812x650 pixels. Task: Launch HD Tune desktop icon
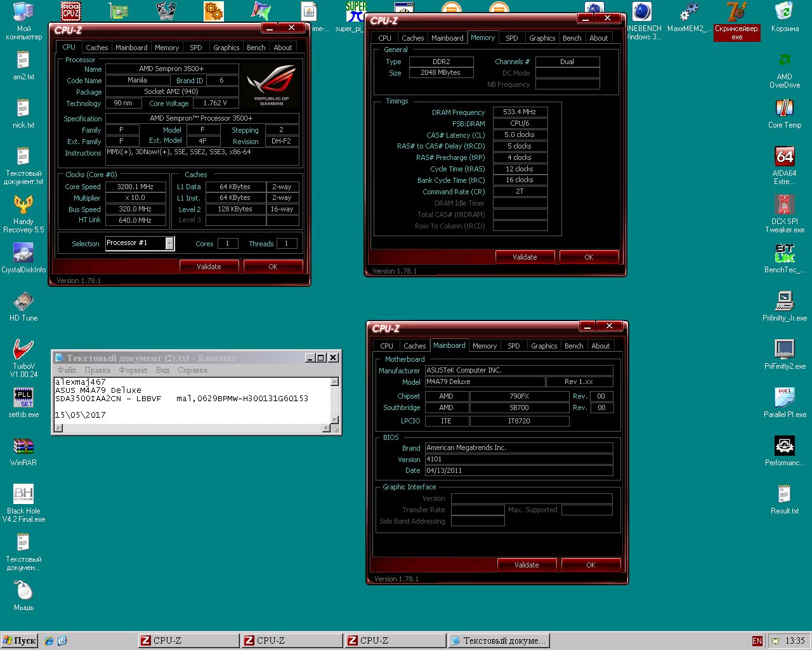(x=23, y=307)
